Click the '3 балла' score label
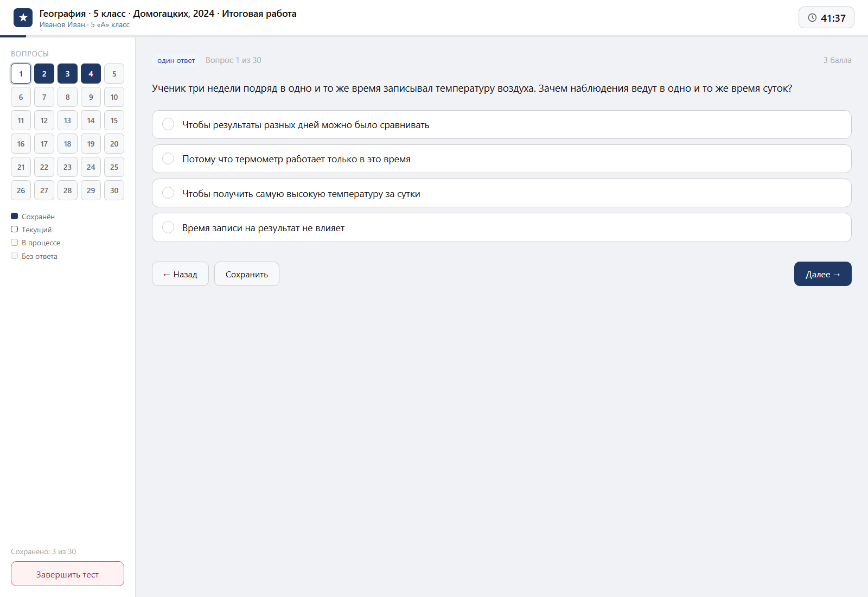868x597 pixels. click(x=837, y=60)
